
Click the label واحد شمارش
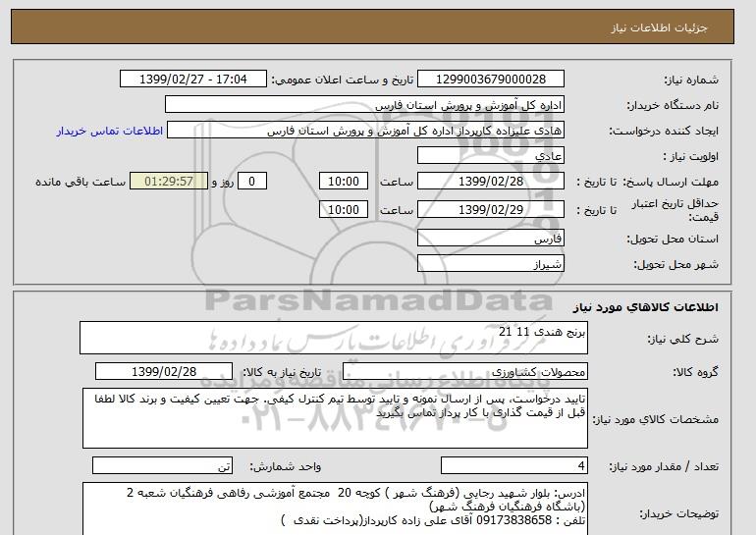[286, 466]
